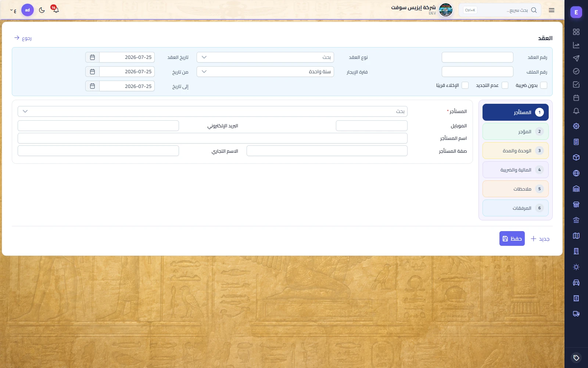This screenshot has height=368, width=588.
Task: Open the store shop sidebar icon
Action: click(x=576, y=205)
